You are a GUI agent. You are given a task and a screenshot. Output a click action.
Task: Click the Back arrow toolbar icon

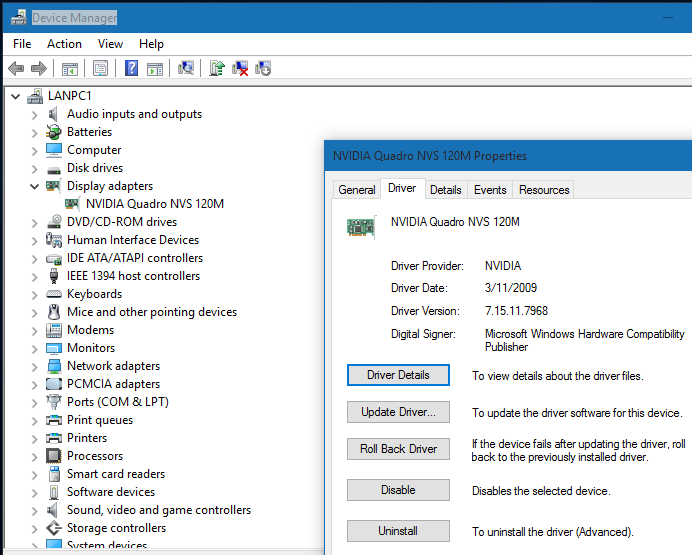[16, 68]
